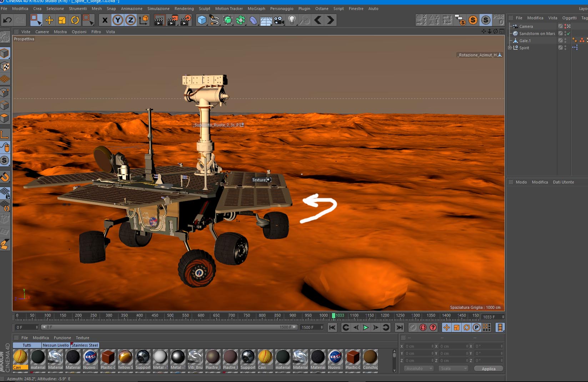The image size is (588, 382).
Task: Open the Opzioni viewport menu
Action: [79, 32]
